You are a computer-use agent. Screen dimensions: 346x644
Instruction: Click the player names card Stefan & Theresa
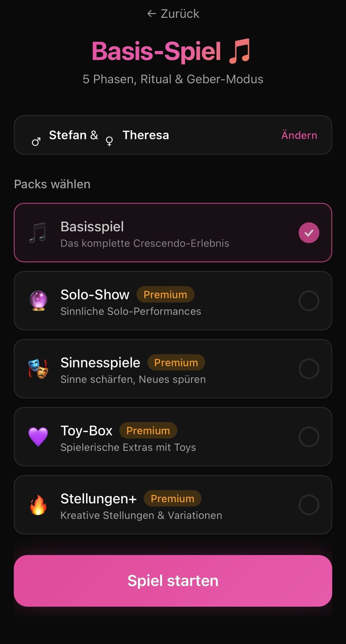click(x=173, y=135)
